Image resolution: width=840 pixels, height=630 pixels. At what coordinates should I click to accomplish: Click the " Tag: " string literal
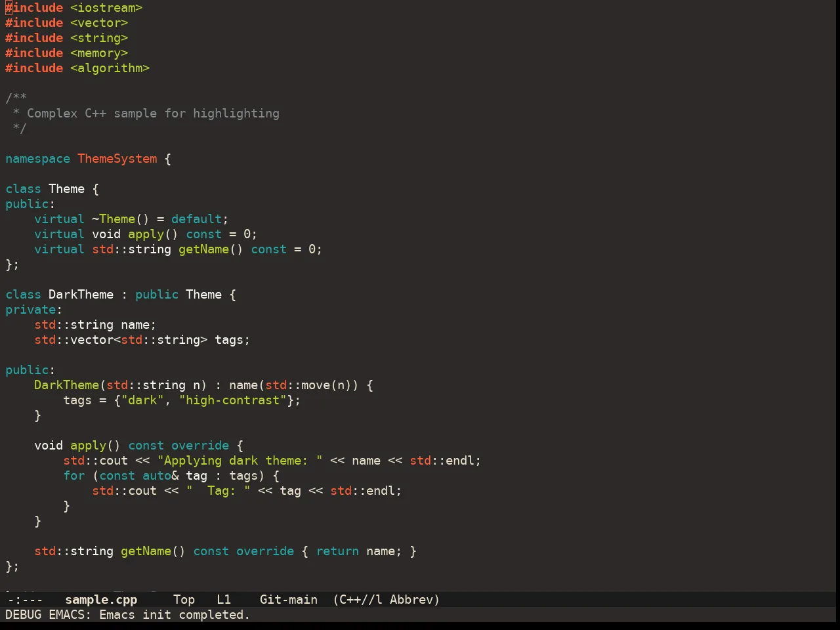coord(219,491)
